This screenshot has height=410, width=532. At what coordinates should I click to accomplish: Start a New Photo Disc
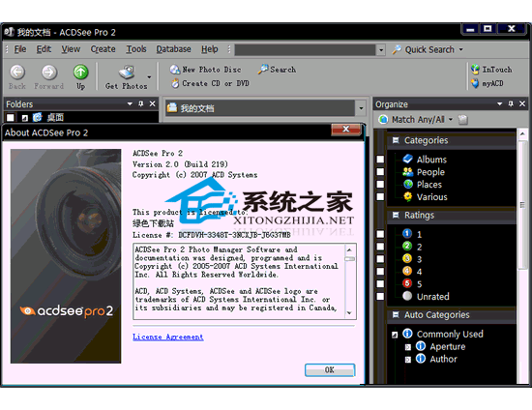click(206, 70)
